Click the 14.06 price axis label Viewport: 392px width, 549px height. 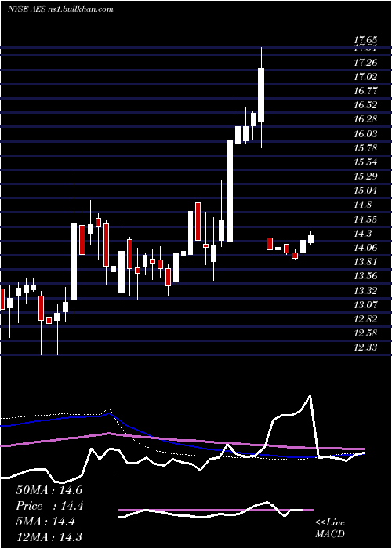(366, 248)
